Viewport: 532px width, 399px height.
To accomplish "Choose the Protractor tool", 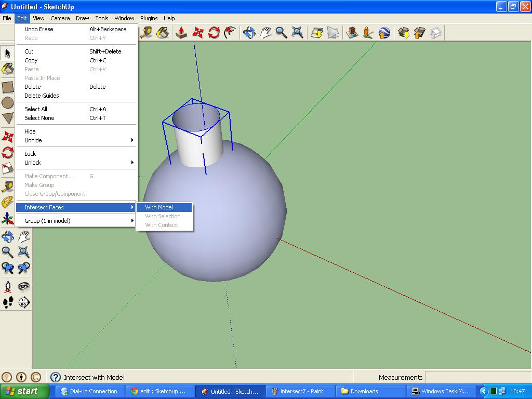I will 8,202.
